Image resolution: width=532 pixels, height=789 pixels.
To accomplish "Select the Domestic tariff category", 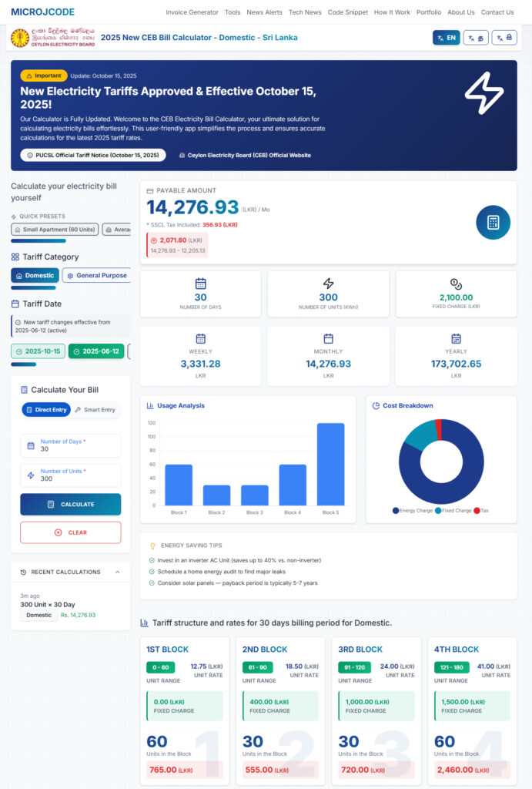I will click(35, 275).
